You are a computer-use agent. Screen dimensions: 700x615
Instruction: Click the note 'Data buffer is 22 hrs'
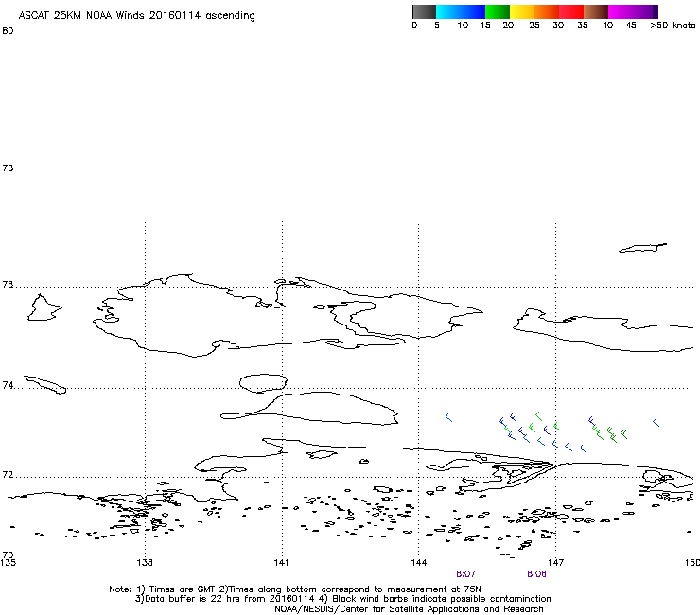(193, 599)
